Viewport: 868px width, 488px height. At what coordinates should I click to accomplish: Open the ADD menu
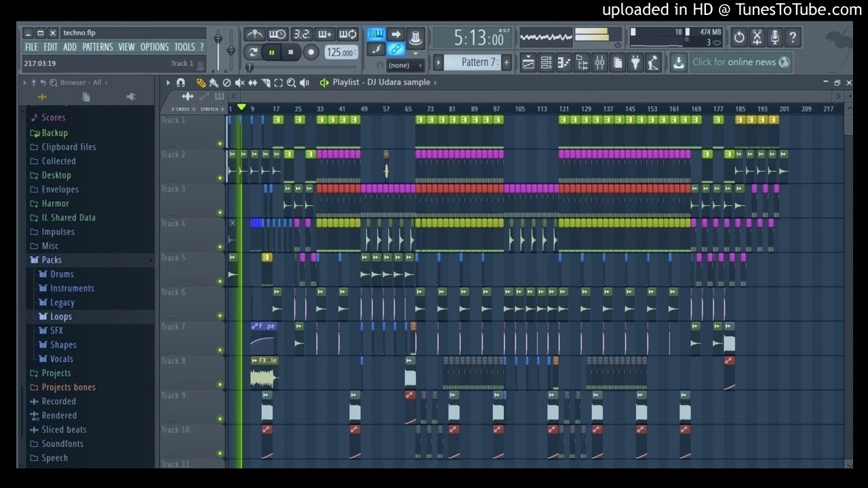click(70, 47)
